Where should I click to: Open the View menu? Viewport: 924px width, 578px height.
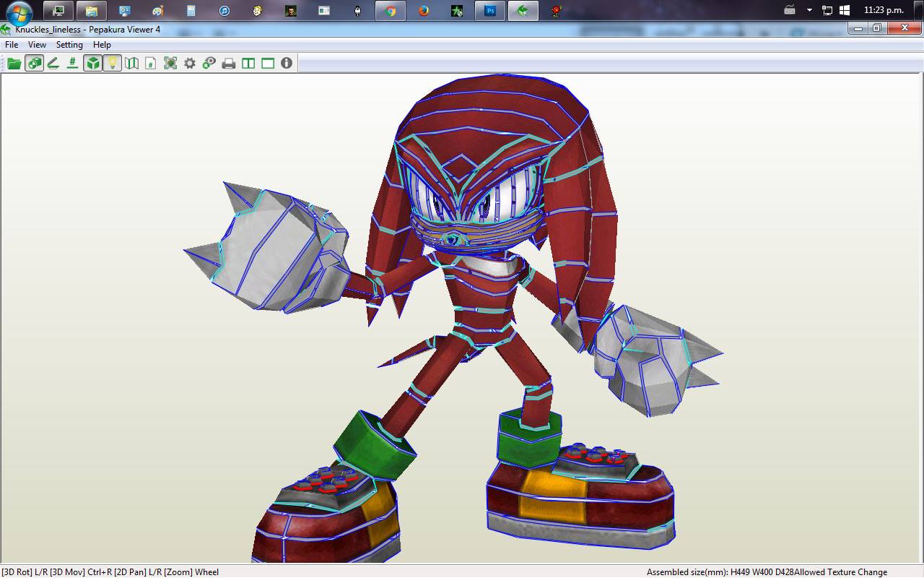(x=37, y=45)
